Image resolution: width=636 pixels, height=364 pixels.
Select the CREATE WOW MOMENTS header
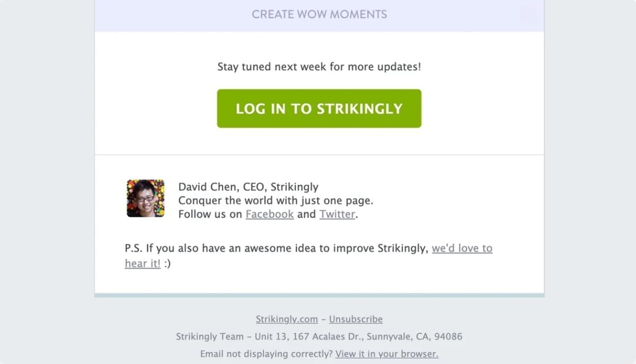click(319, 14)
